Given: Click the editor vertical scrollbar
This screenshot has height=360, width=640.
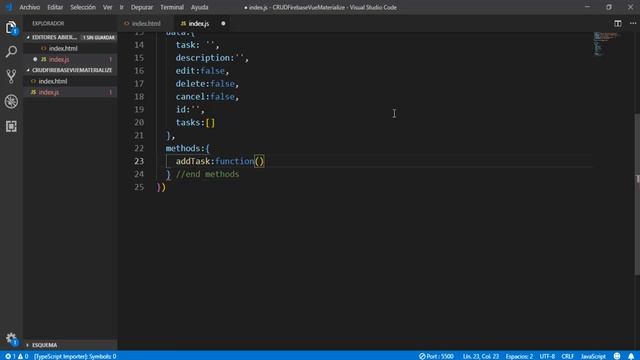Looking at the screenshot, I should (x=637, y=194).
